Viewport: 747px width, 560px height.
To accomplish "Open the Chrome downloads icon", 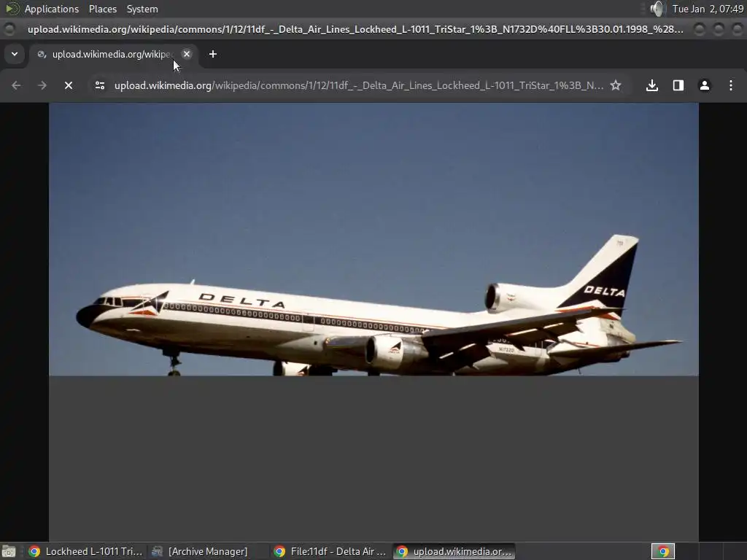I will [651, 85].
